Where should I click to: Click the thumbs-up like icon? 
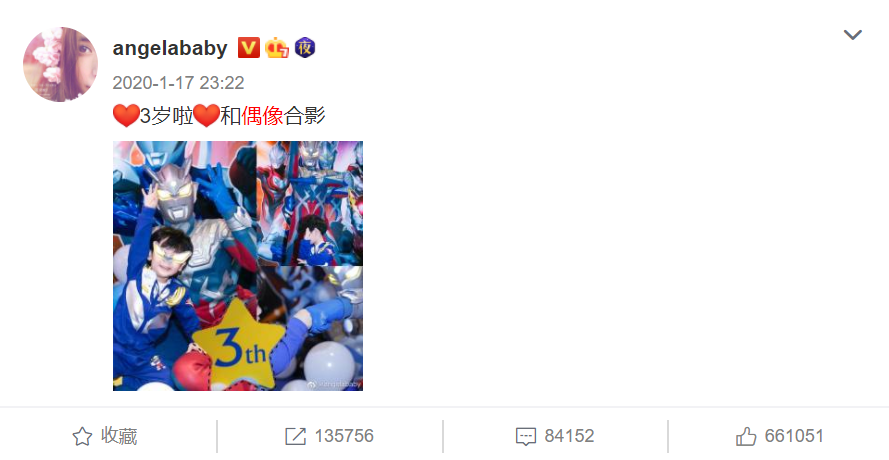746,436
